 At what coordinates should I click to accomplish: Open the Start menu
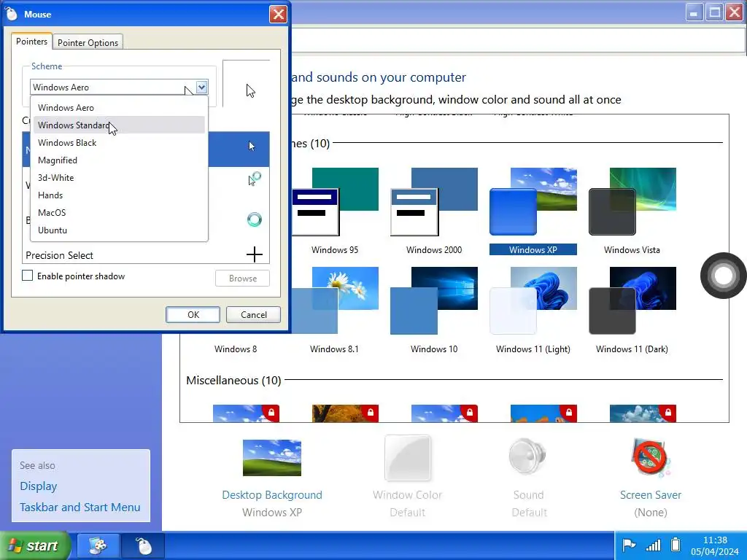tap(35, 545)
